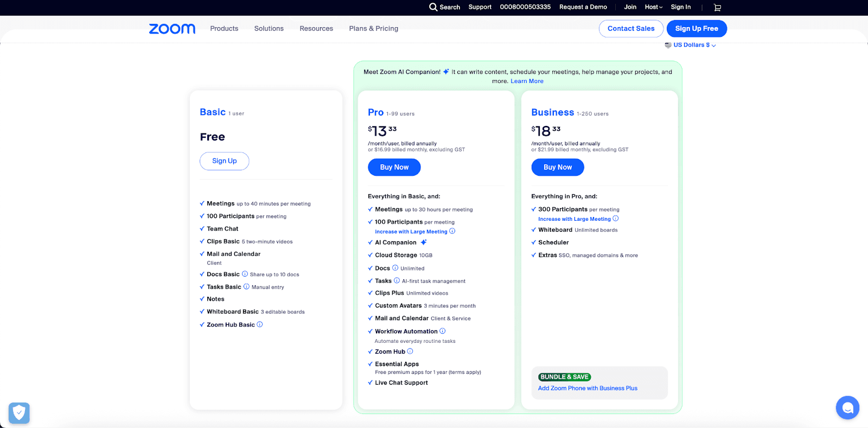This screenshot has height=428, width=868.
Task: Click Learn More in AI Companion banner
Action: coord(527,81)
